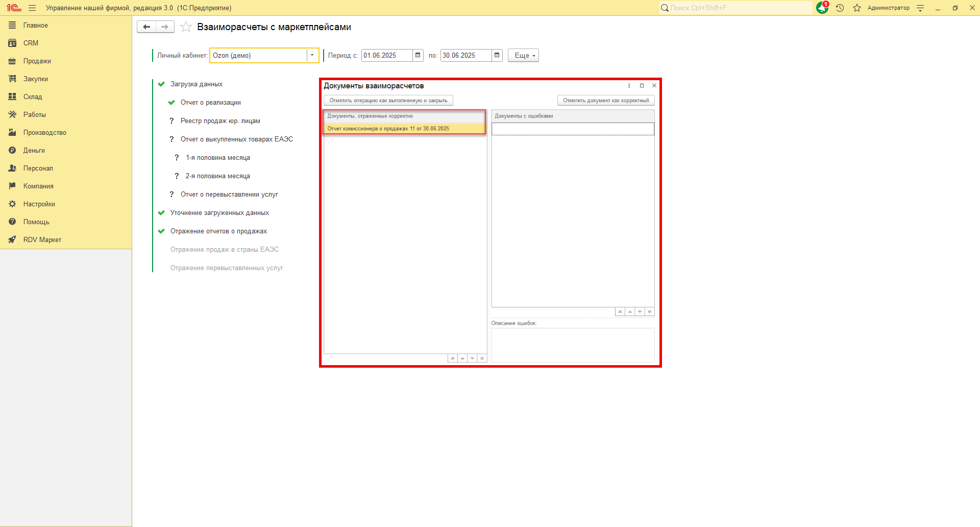This screenshot has width=980, height=527.
Task: Open the main hamburger menu
Action: point(32,8)
